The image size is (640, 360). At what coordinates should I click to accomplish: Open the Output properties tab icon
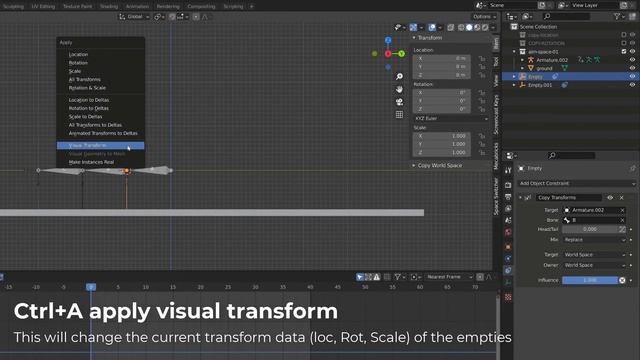point(508,197)
